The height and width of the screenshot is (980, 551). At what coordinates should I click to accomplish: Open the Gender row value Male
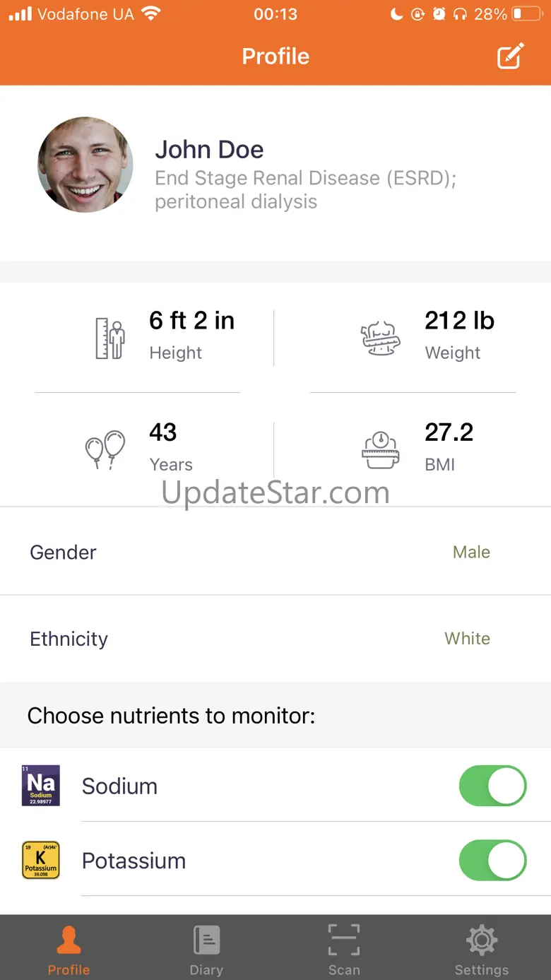471,552
